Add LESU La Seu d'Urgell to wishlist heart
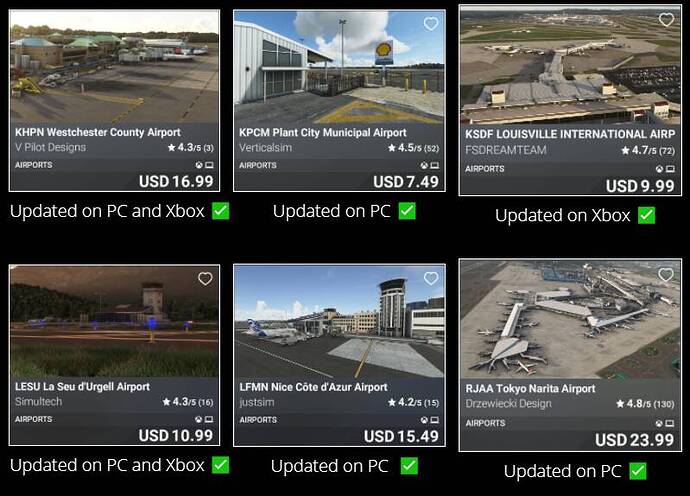The image size is (690, 496). (205, 279)
